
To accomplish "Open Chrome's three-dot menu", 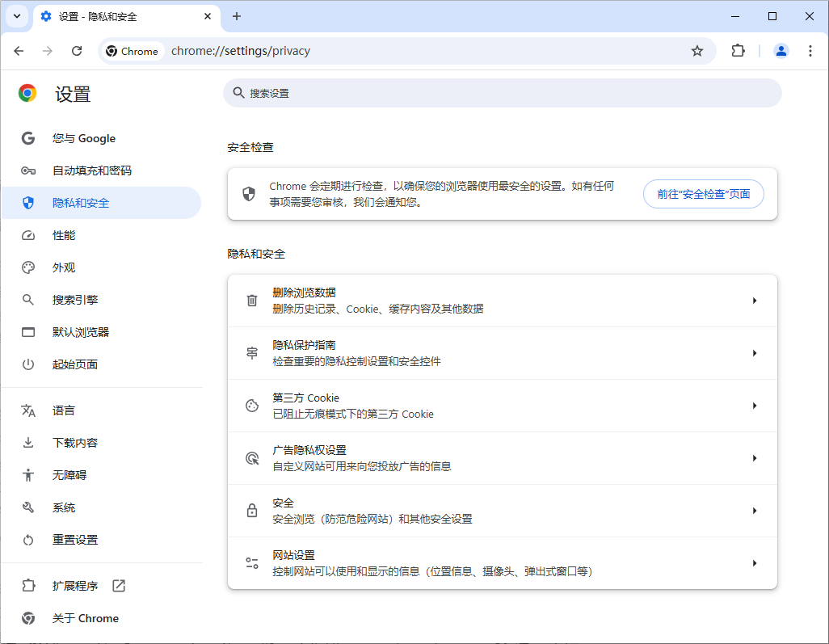I will (810, 50).
